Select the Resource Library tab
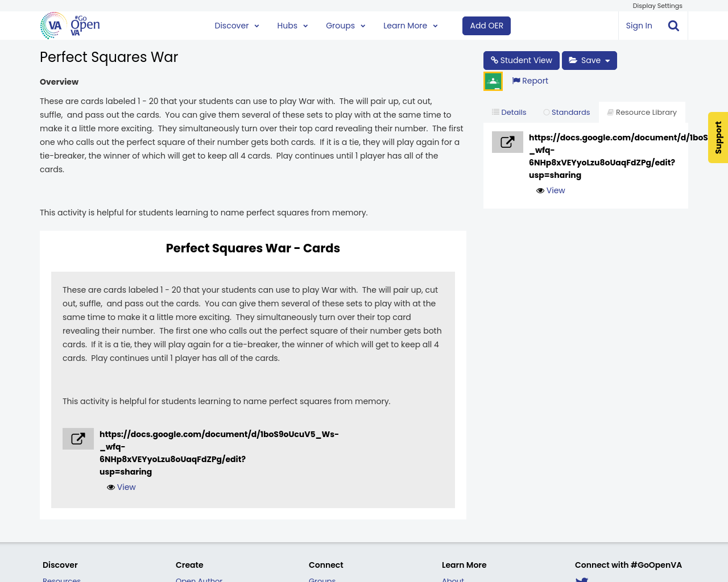Viewport: 728px width, 582px height. coord(642,113)
